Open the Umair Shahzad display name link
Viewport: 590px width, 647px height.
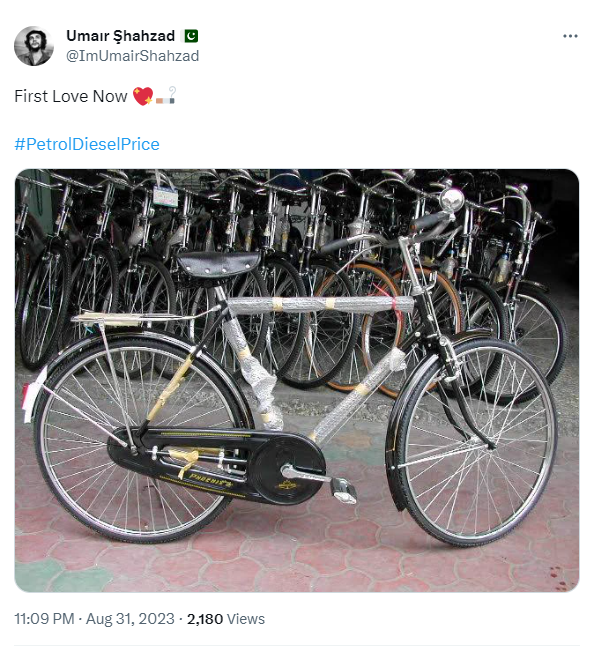120,36
